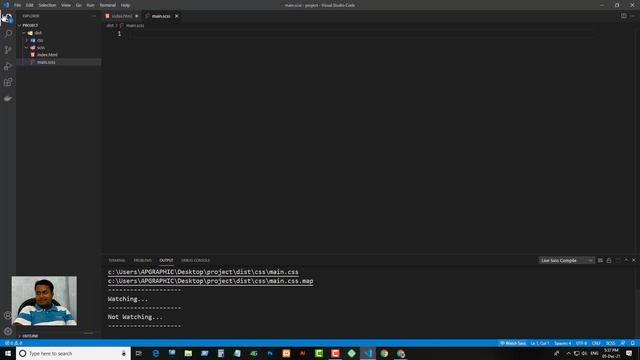
Task: Open the Run and Debug view
Action: click(x=8, y=66)
